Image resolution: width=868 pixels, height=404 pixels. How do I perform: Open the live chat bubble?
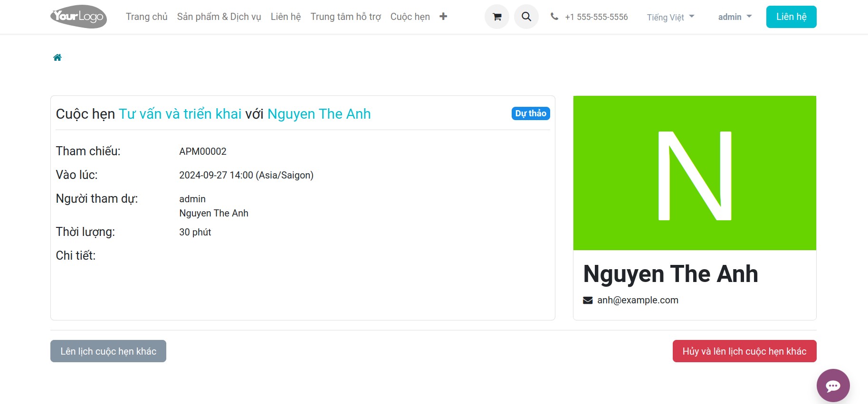pyautogui.click(x=833, y=385)
